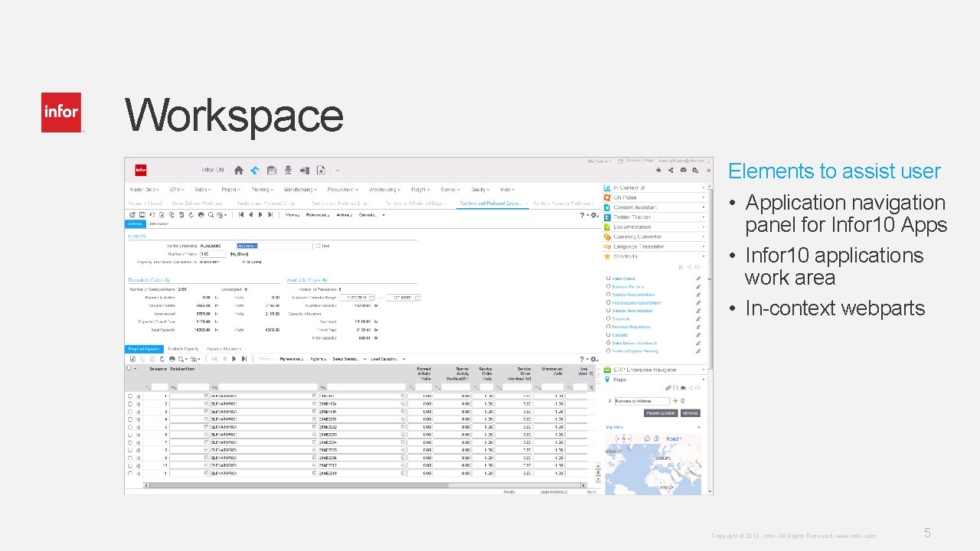The image size is (980, 551).
Task: Open the Planning menu
Action: 262,190
